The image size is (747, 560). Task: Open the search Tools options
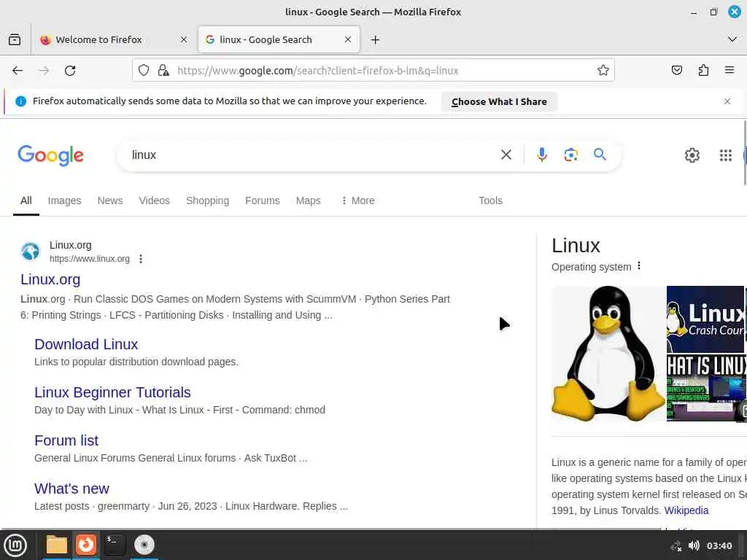tap(490, 201)
